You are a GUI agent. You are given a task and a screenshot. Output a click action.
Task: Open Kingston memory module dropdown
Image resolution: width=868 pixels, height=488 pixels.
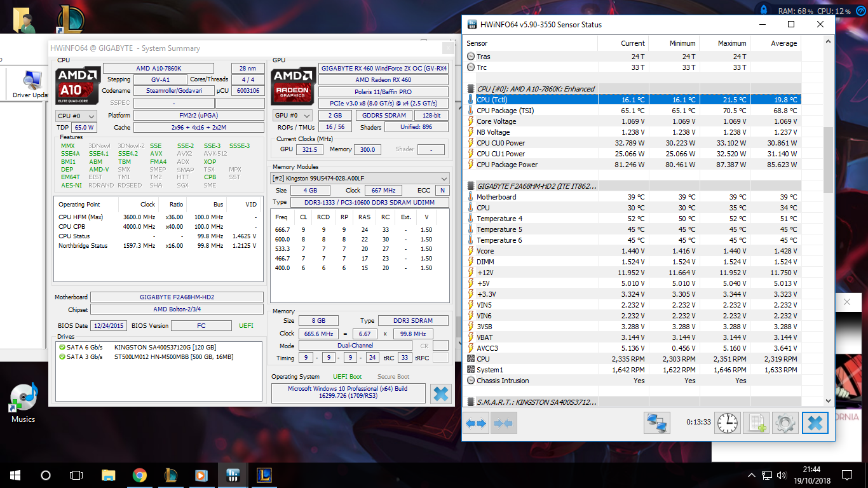(360, 179)
